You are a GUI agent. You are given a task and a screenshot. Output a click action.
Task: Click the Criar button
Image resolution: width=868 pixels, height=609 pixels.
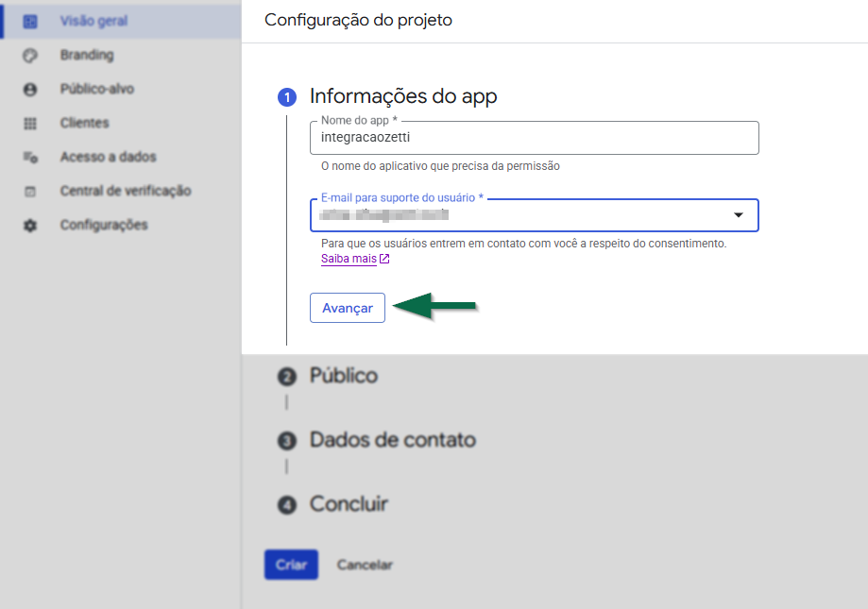tap(291, 565)
